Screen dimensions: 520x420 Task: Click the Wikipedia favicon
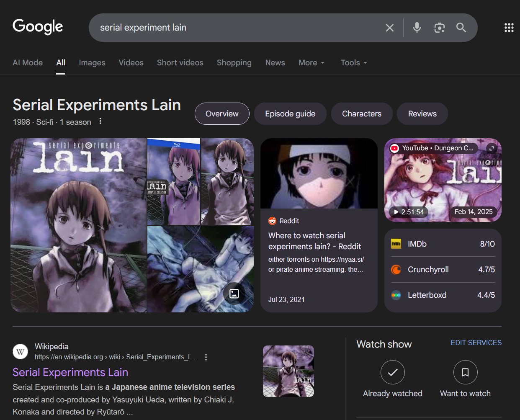point(21,352)
